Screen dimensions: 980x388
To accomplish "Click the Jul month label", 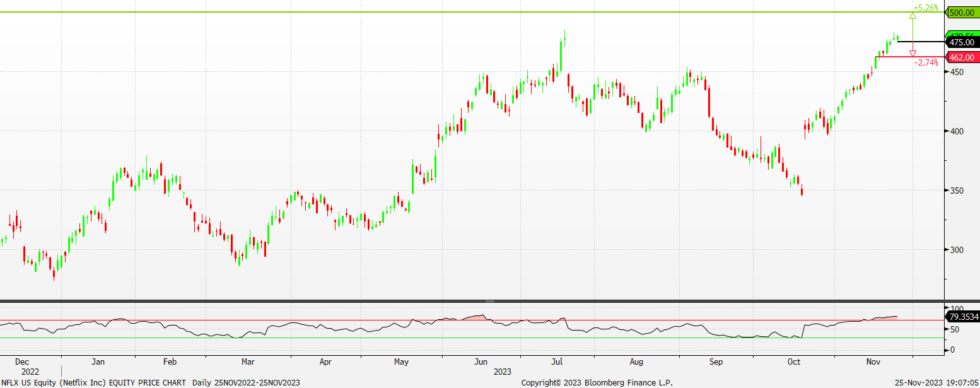I will coord(557,362).
